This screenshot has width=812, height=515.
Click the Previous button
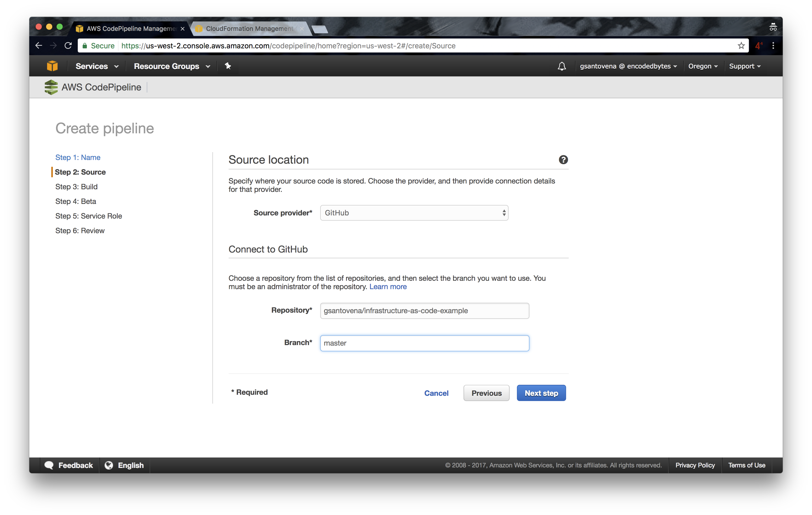[486, 393]
